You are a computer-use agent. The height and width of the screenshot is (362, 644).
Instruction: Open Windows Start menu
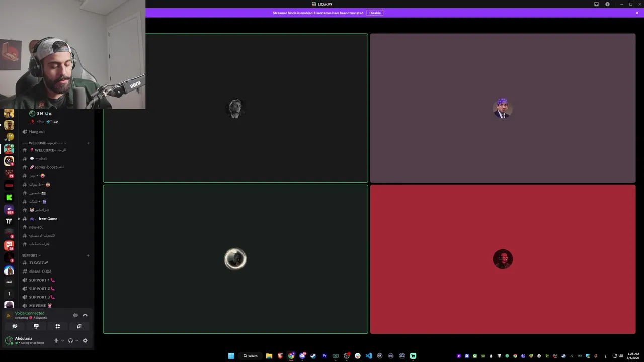click(x=231, y=356)
